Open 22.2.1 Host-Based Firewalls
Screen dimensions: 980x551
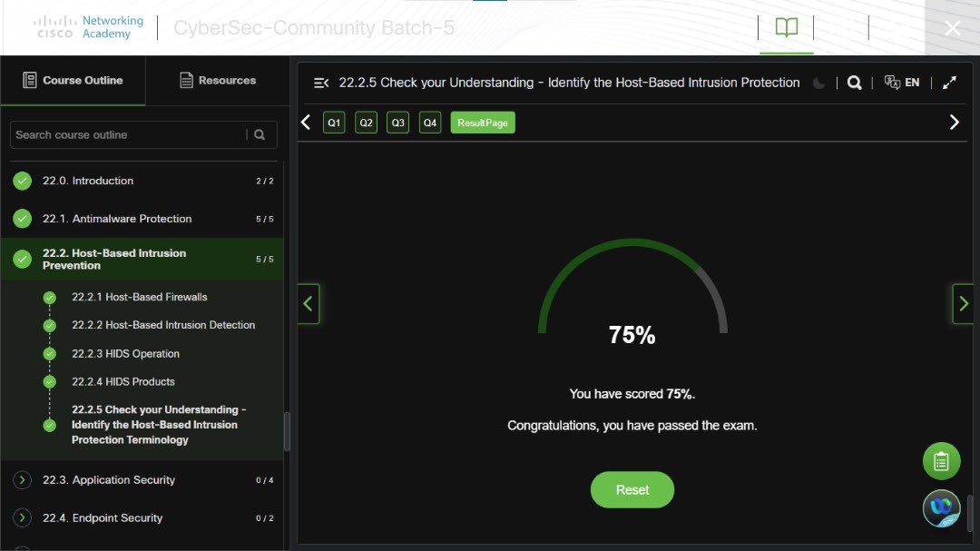tap(140, 297)
